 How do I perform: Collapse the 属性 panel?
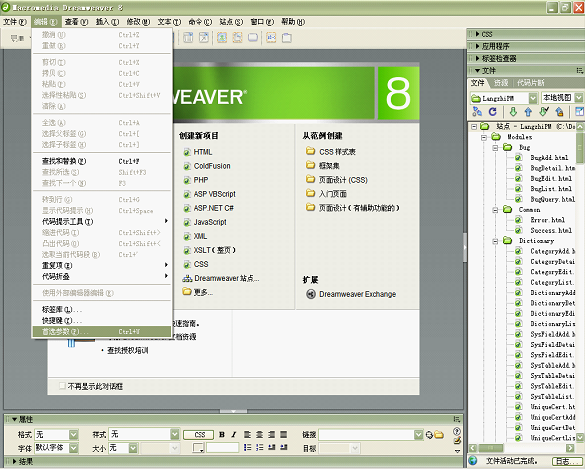point(15,419)
